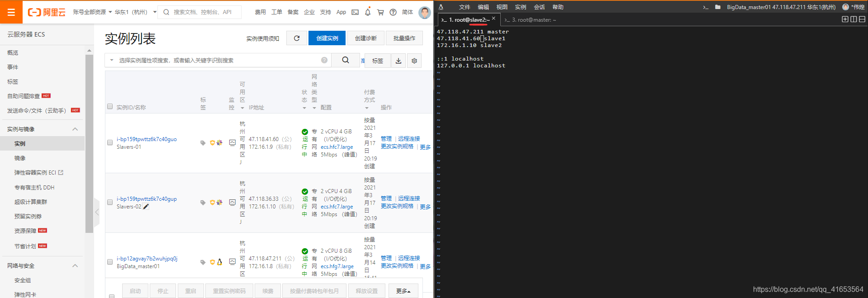Click 标签 filter button
Viewport: 868px width, 298px height.
coord(377,61)
